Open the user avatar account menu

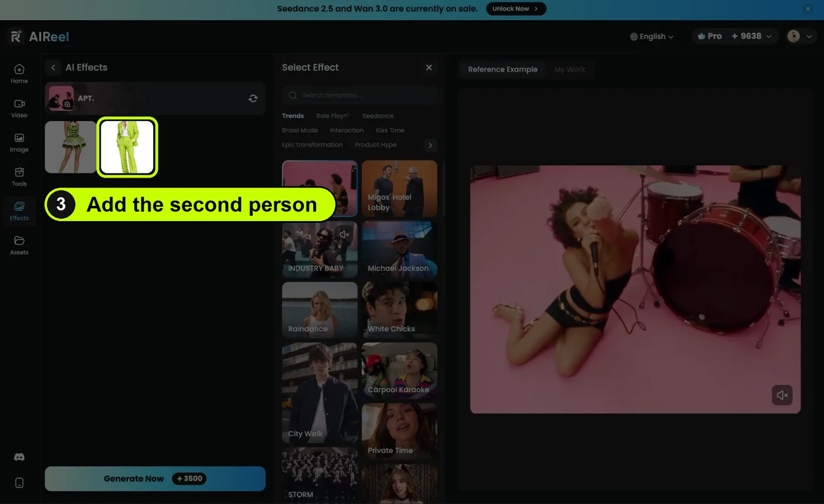coord(800,36)
